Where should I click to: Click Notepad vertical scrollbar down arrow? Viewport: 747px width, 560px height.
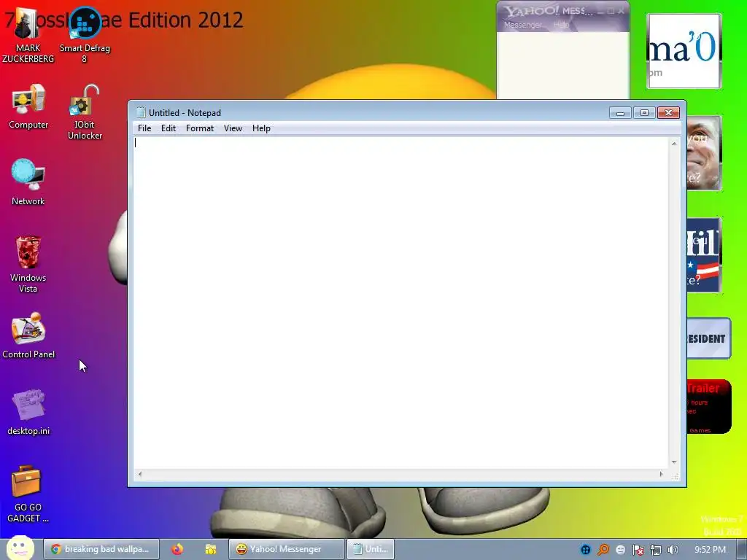[674, 462]
